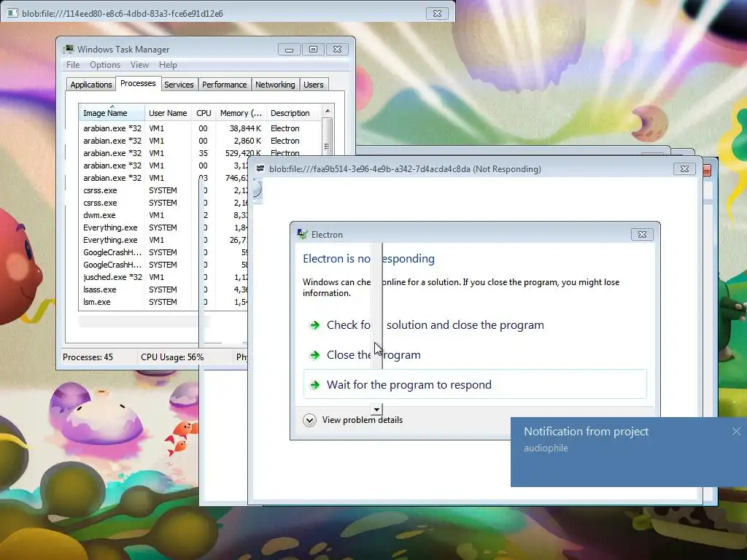Select the Processes tab
This screenshot has height=560, width=747.
(x=138, y=83)
